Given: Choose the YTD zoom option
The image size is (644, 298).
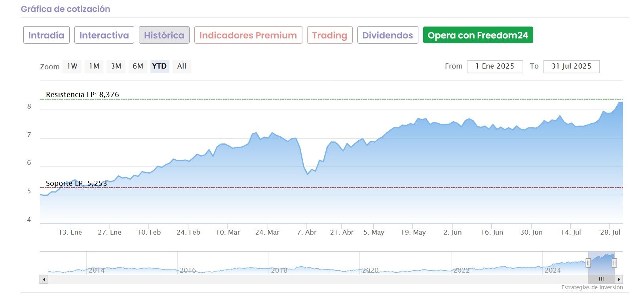Looking at the screenshot, I should point(160,67).
